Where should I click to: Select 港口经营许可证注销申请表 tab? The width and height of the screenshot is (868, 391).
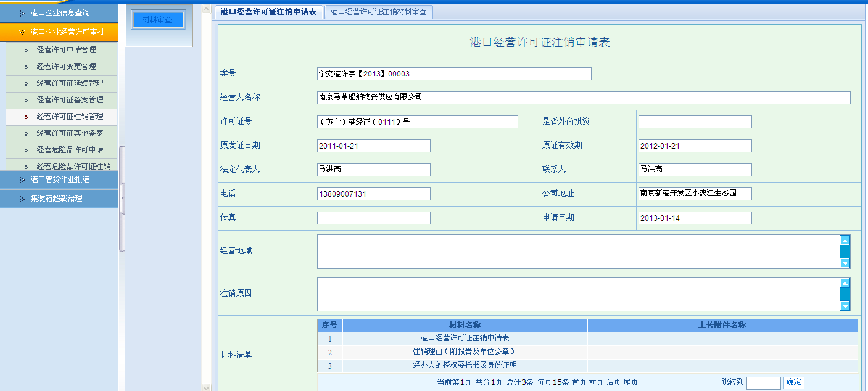point(268,12)
